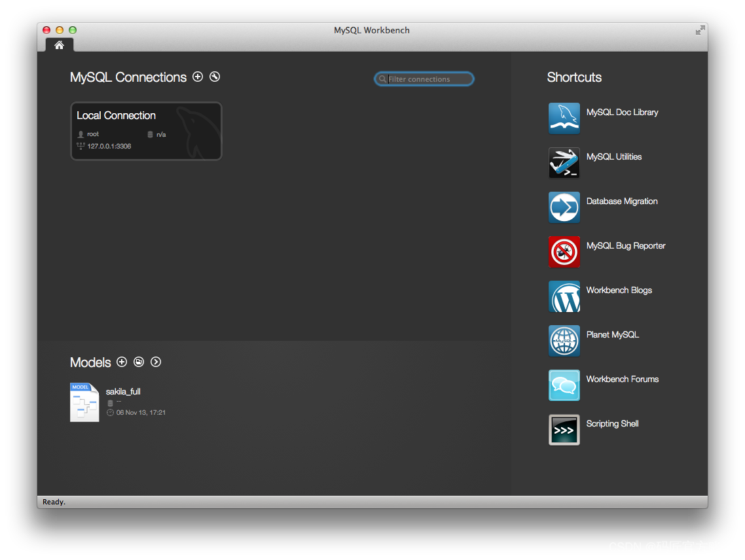Screen dimensions: 745x560
Task: Open the MySQL Doc Library icon
Action: 564,118
